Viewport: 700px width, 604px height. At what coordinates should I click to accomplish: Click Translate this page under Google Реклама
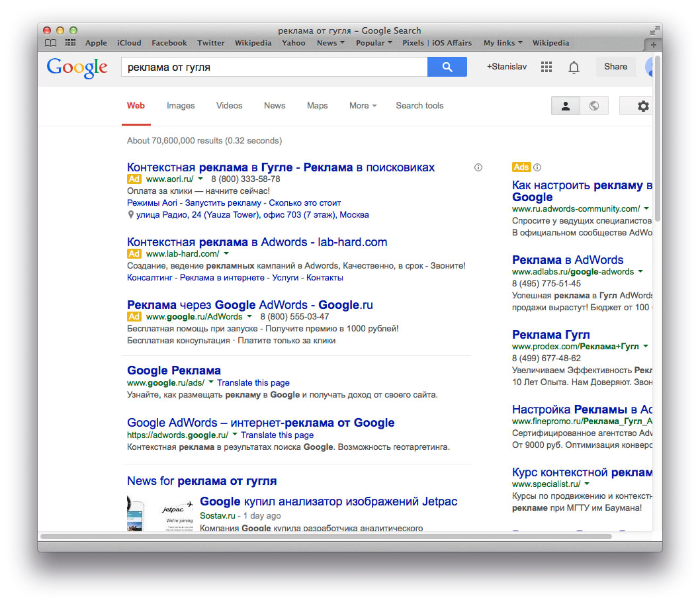(253, 383)
